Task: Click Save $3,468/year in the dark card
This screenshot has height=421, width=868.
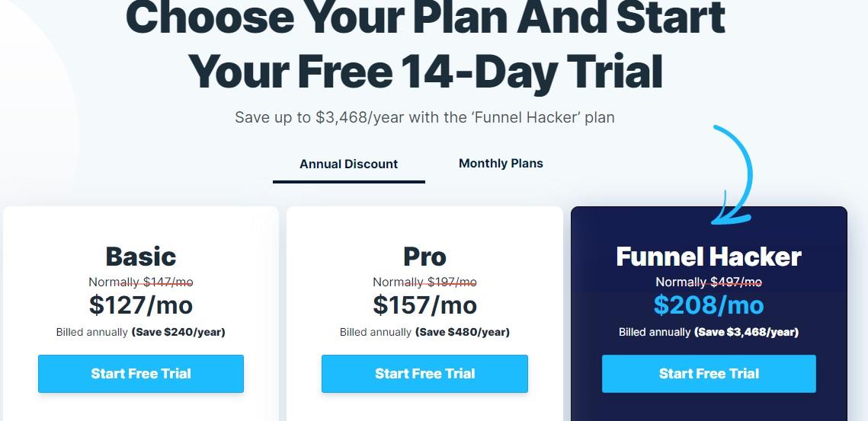Action: pos(747,332)
